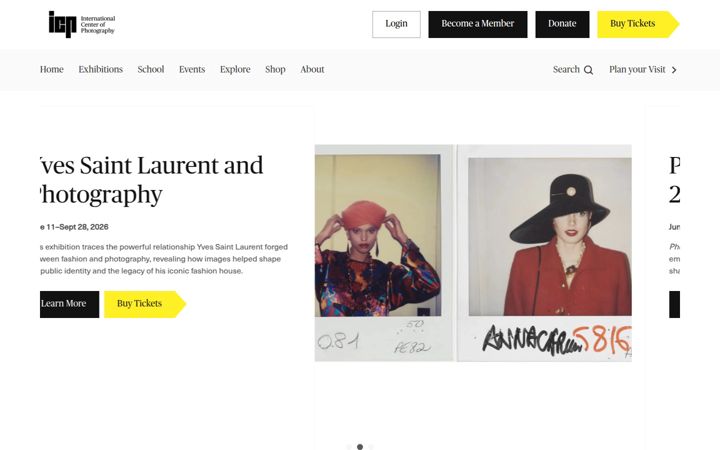Open the Login button
This screenshot has width=720, height=450.
(396, 24)
